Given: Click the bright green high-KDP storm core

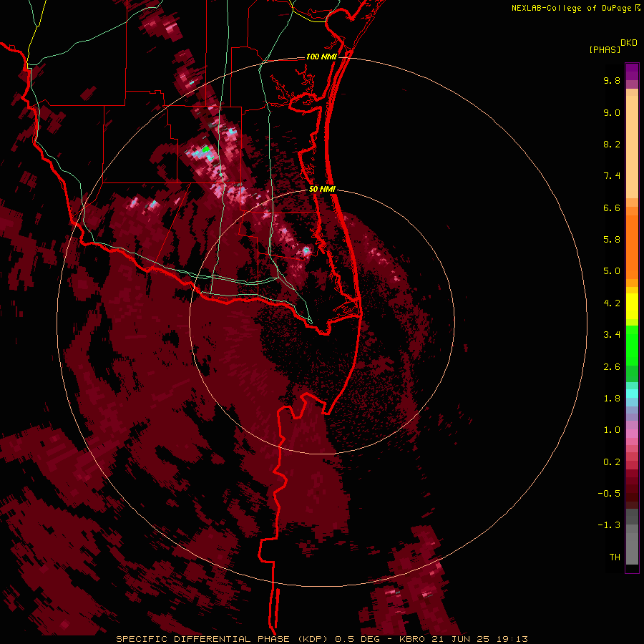Looking at the screenshot, I should [206, 149].
